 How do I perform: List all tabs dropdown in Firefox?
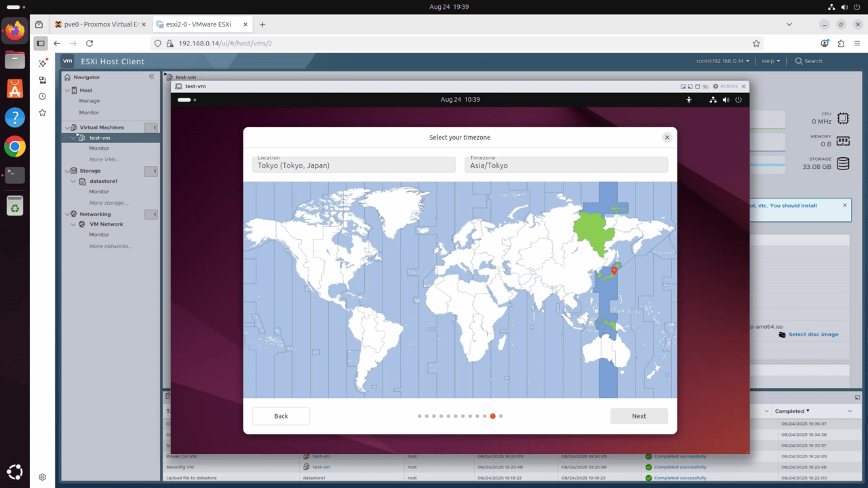(789, 24)
